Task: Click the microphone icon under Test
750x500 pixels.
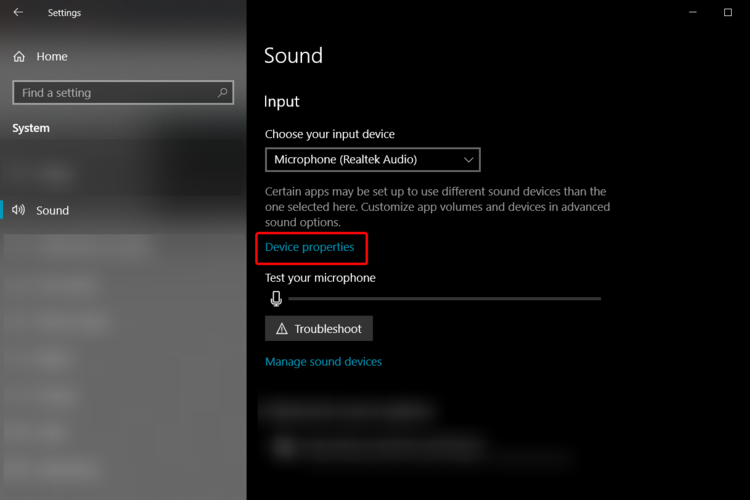Action: (x=276, y=298)
